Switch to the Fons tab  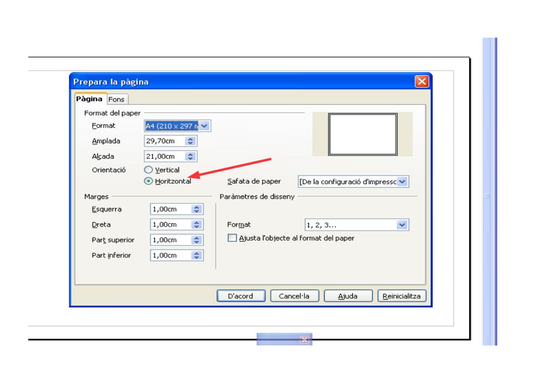pos(117,99)
